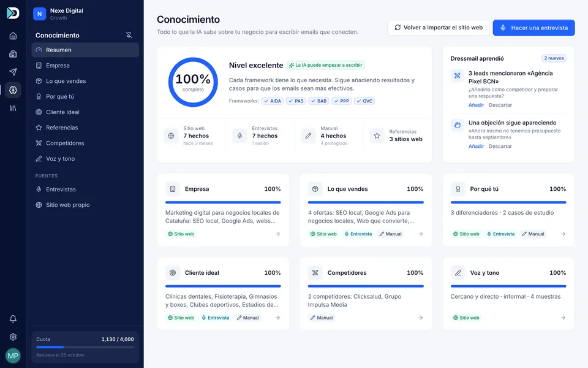588x368 pixels.
Task: Select Lo que vendes in the sidebar
Action: pos(85,81)
